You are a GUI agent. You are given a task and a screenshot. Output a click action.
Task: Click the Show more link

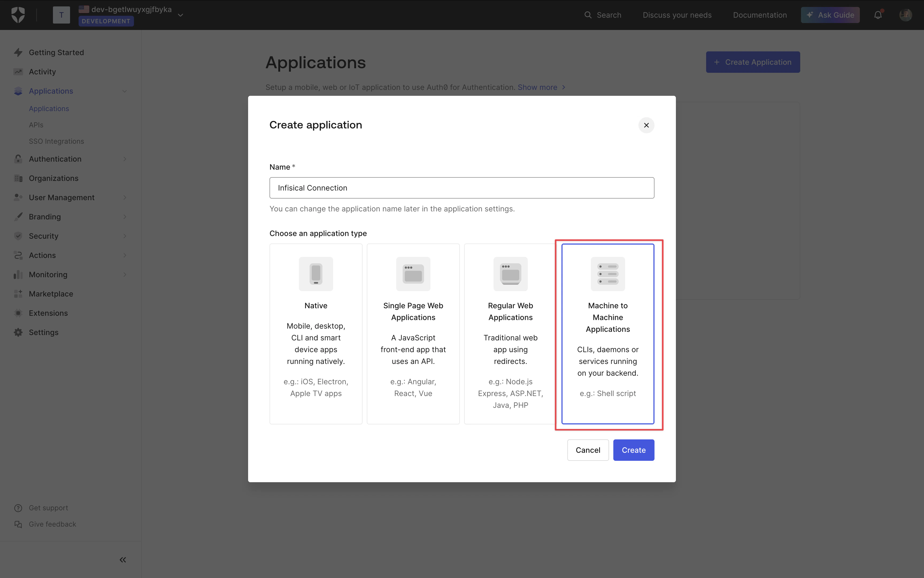click(x=541, y=87)
